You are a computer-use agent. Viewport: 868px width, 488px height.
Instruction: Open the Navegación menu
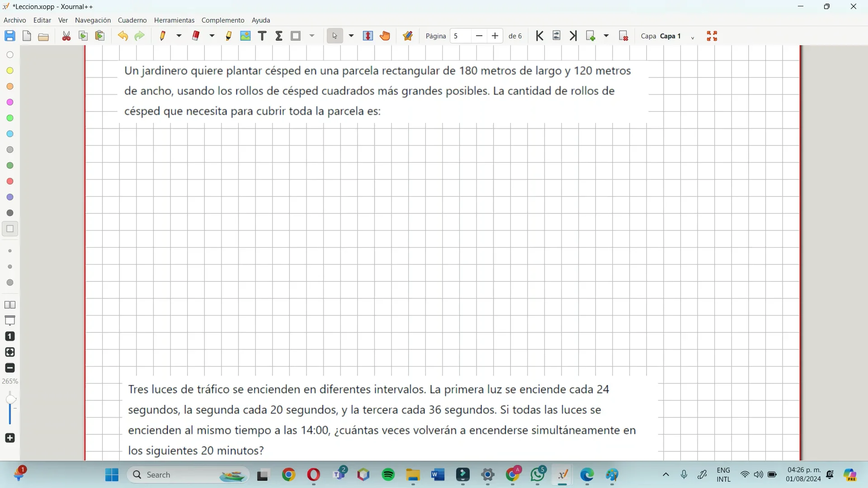92,20
